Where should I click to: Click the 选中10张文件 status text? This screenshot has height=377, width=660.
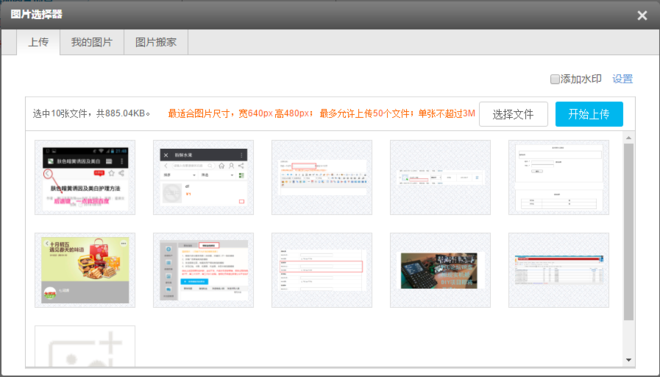[x=92, y=114]
